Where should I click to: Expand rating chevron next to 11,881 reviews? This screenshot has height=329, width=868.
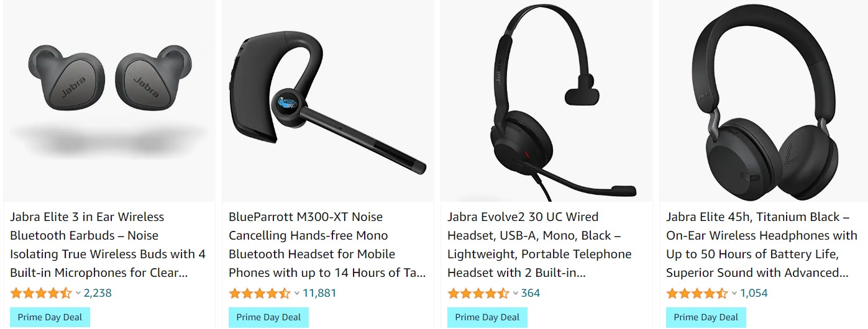pyautogui.click(x=297, y=293)
